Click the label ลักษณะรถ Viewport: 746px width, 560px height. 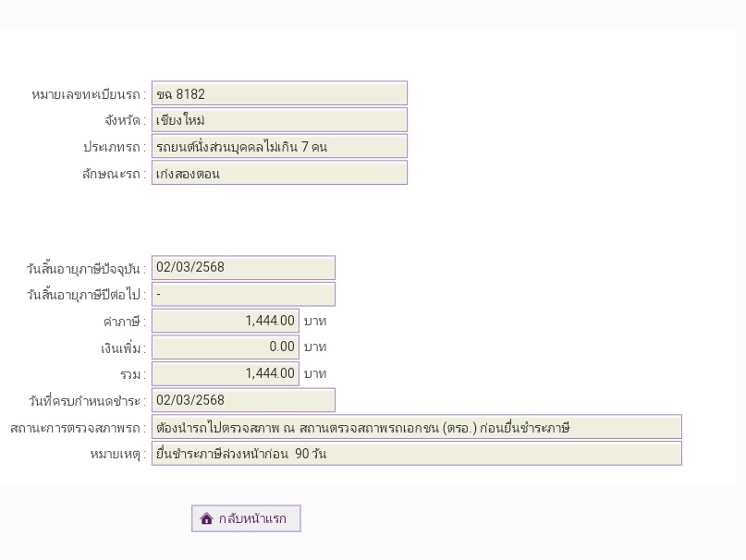(x=114, y=174)
